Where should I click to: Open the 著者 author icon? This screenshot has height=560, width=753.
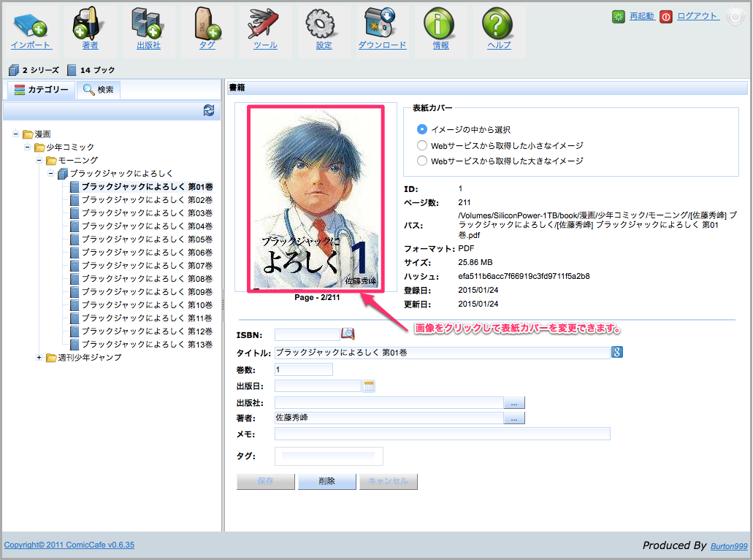(x=88, y=24)
